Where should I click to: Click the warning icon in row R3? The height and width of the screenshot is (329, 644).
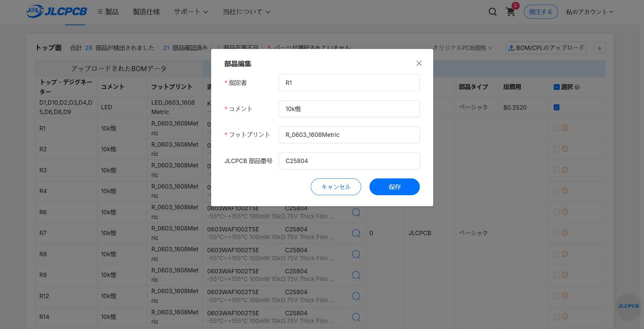point(565,170)
